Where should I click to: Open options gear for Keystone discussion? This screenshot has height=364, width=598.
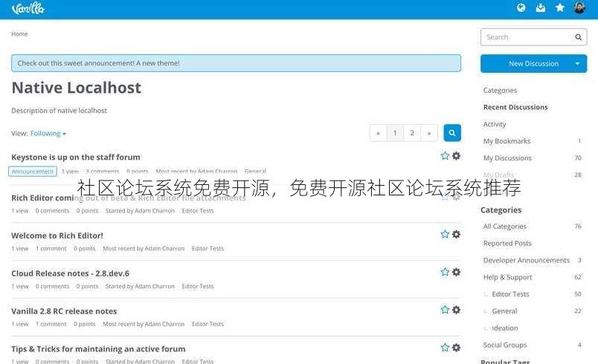click(456, 156)
